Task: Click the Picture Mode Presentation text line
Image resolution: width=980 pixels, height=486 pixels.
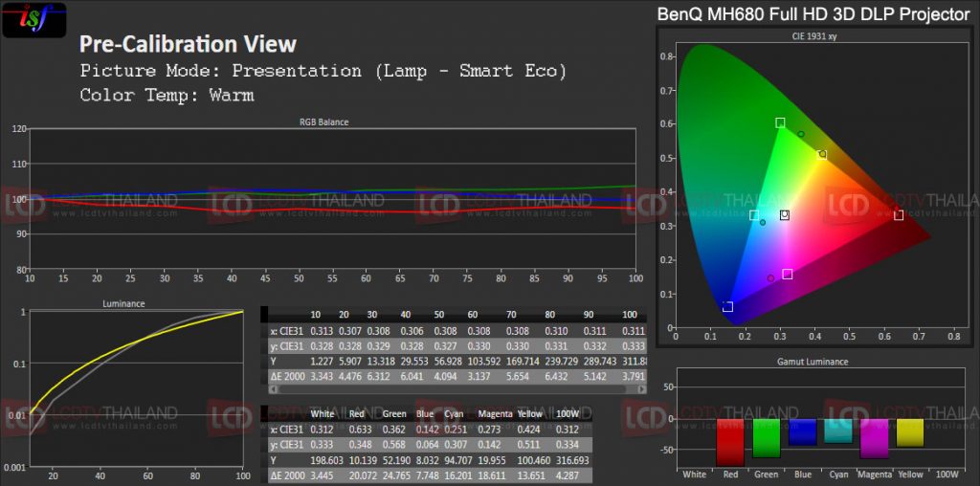Action: click(x=323, y=71)
